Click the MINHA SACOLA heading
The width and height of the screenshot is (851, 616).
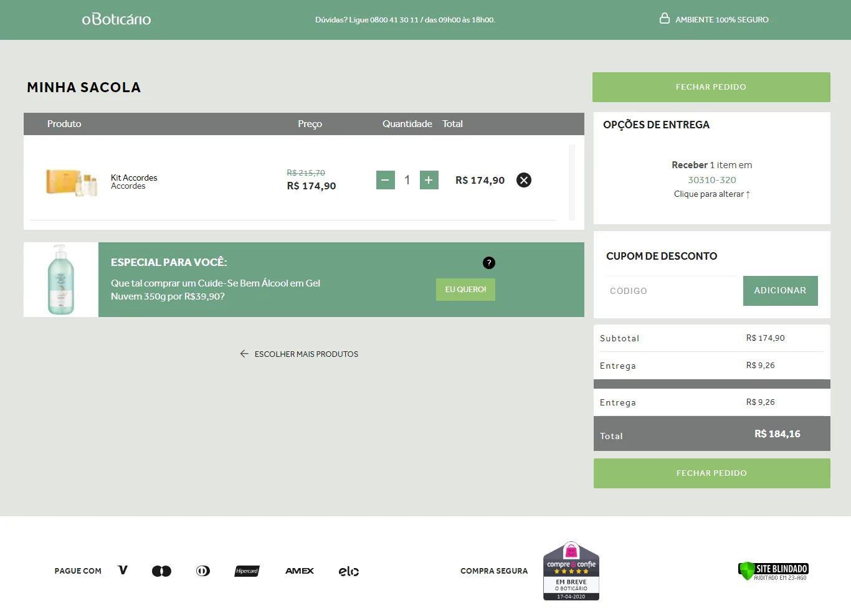(x=84, y=87)
